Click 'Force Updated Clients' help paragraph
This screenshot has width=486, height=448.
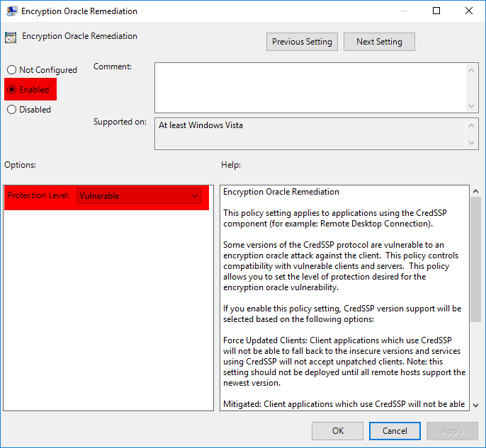coord(344,362)
